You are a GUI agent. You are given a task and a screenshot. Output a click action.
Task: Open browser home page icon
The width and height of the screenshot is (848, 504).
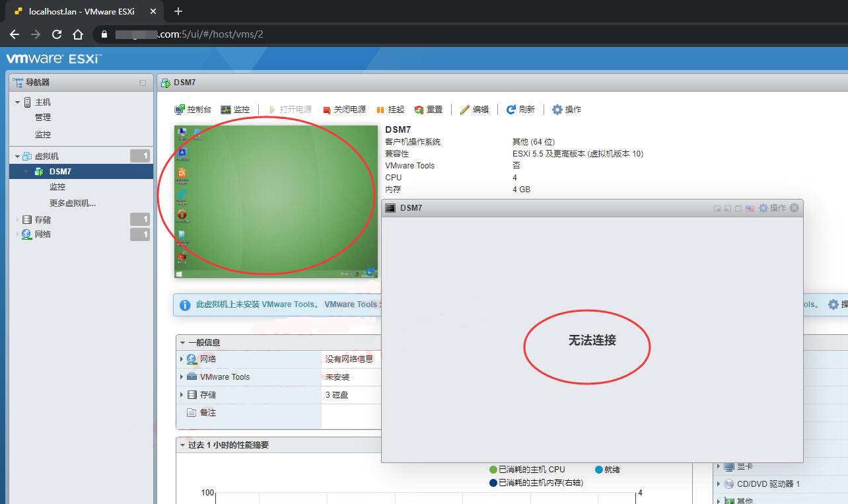tap(78, 34)
